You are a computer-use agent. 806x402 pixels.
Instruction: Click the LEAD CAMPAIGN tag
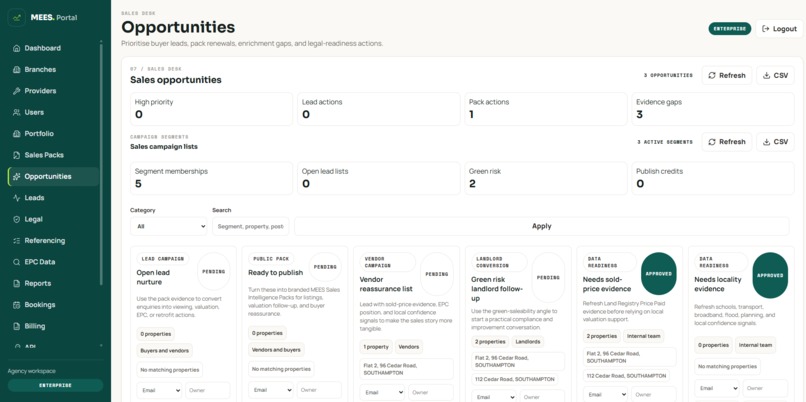click(x=163, y=259)
